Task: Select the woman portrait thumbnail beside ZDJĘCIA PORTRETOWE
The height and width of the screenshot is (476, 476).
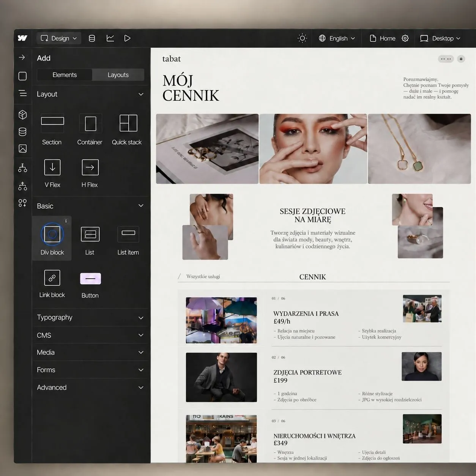Action: [x=421, y=366]
